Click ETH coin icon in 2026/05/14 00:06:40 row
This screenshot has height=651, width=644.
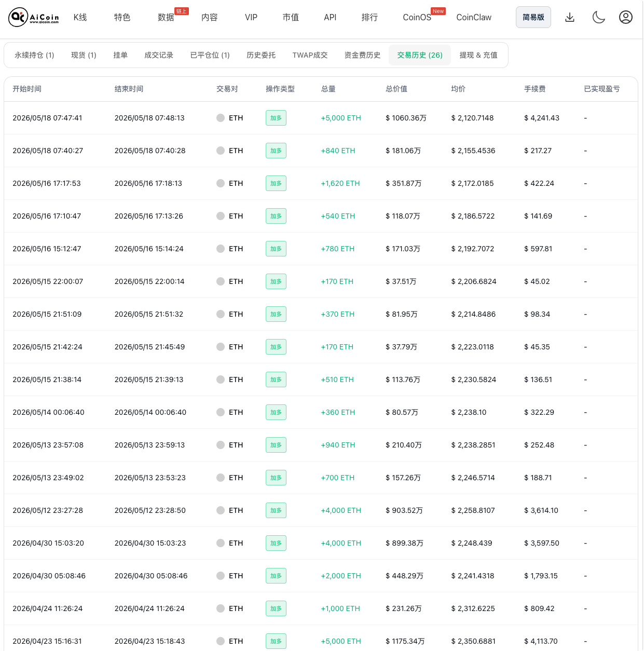[221, 412]
